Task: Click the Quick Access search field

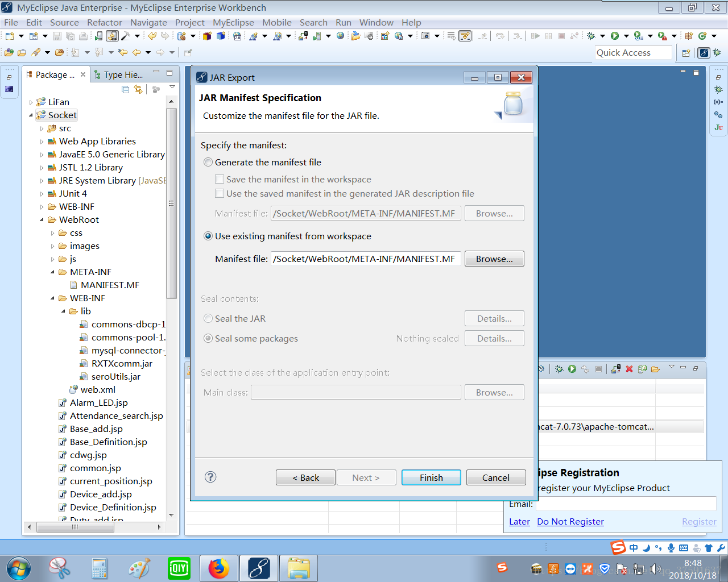Action: [x=634, y=52]
